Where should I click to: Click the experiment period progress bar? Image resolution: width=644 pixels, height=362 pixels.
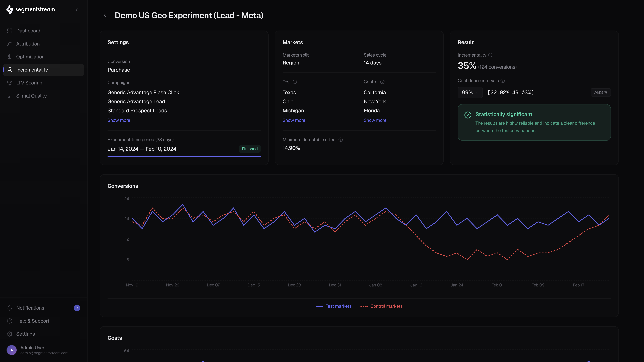(184, 156)
